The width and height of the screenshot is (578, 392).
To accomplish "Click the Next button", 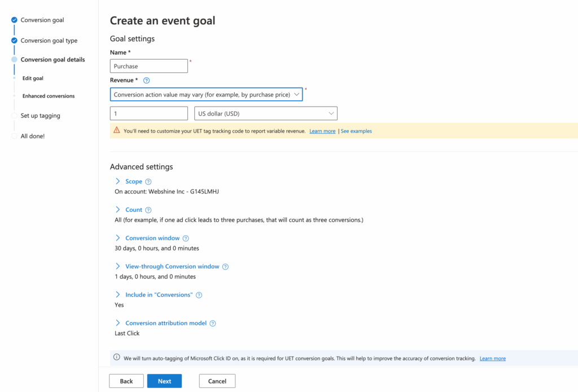I will [x=164, y=381].
